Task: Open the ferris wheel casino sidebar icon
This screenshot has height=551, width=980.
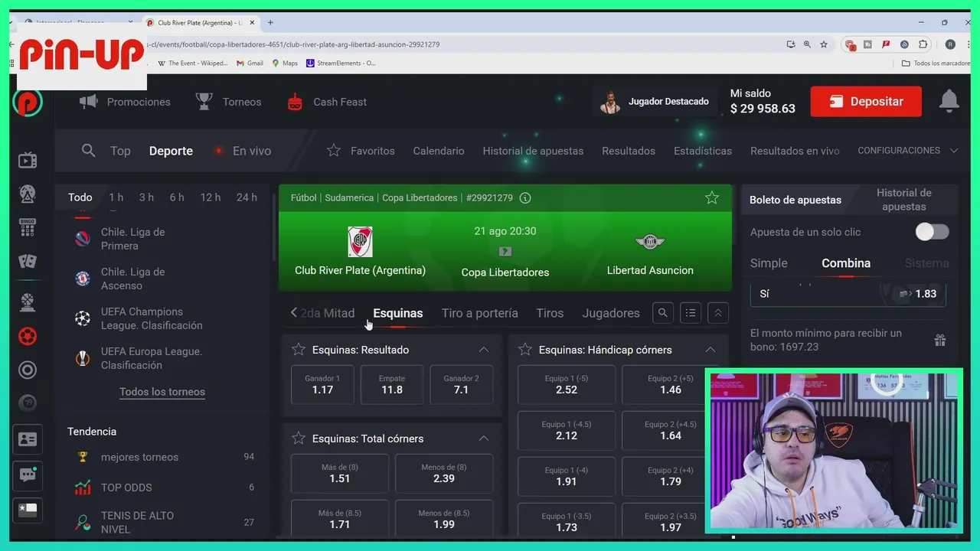Action: [28, 194]
